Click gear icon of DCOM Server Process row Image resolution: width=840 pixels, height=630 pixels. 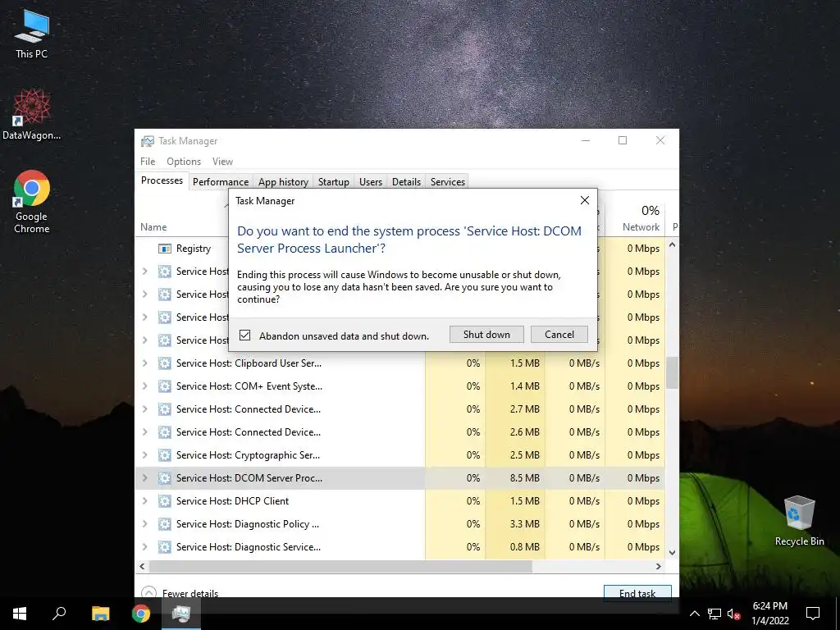coord(164,478)
